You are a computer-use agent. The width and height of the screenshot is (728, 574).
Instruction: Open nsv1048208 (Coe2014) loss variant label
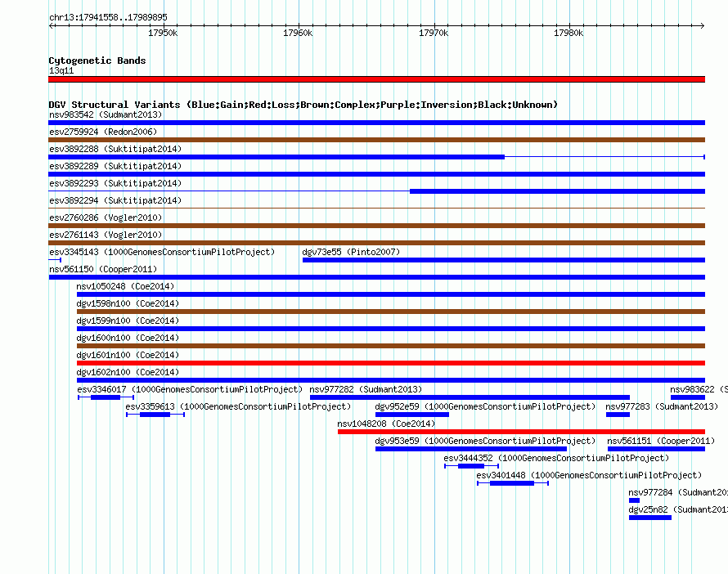pos(386,424)
